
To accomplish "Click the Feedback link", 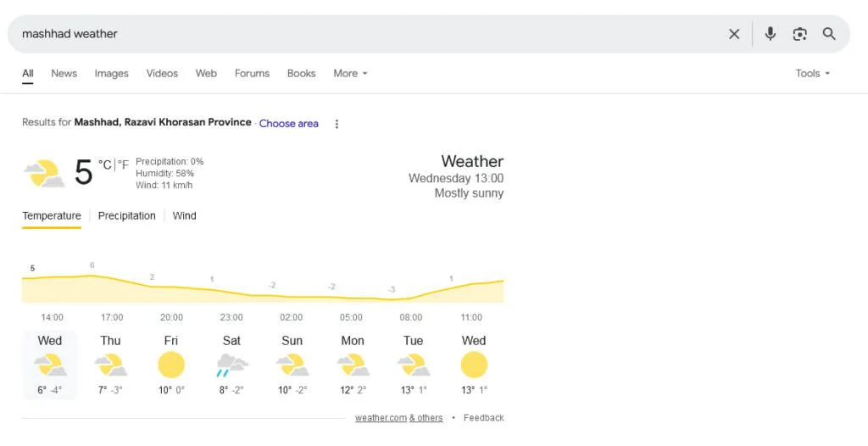I will pos(484,418).
